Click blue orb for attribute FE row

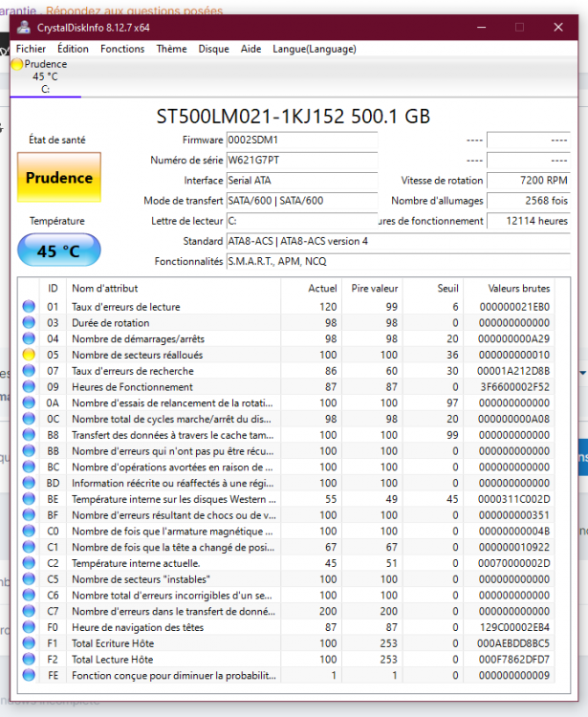[x=29, y=676]
